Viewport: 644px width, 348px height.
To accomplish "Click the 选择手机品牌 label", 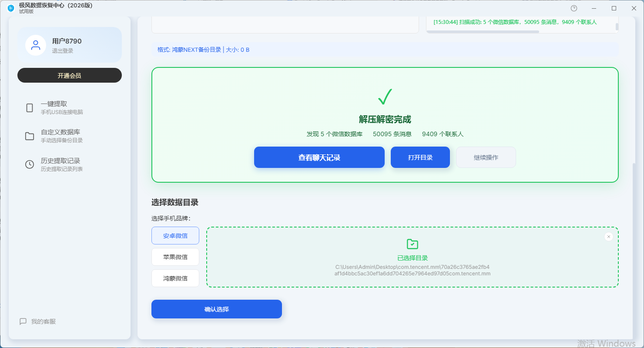I will click(x=171, y=218).
